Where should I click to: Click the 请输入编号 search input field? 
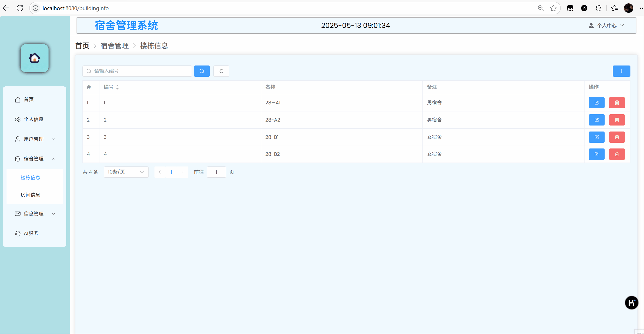(x=141, y=71)
